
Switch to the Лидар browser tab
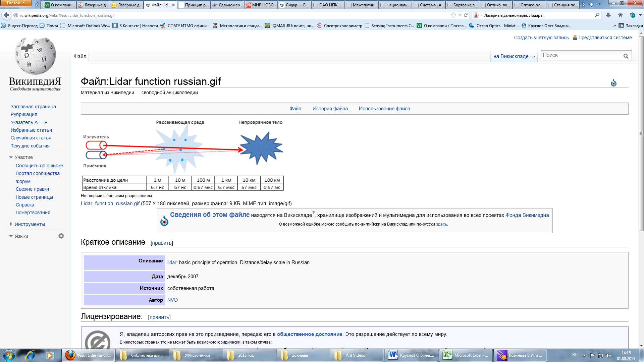pos(294,5)
